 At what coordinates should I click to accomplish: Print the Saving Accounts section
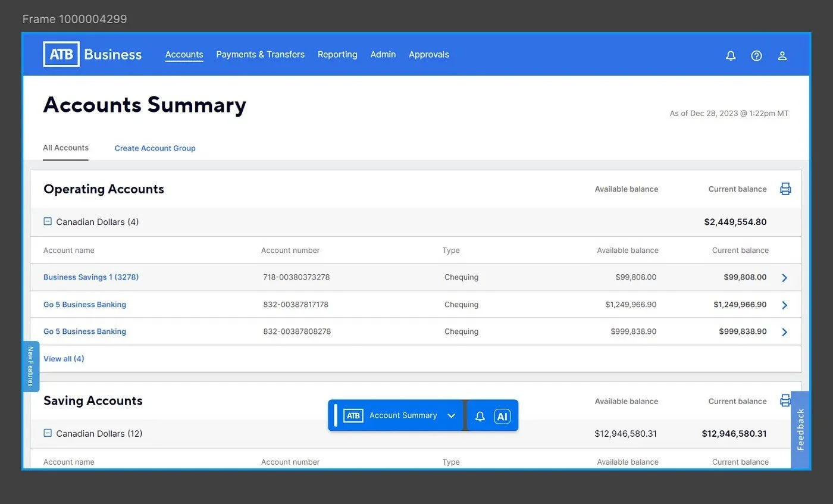coord(785,400)
